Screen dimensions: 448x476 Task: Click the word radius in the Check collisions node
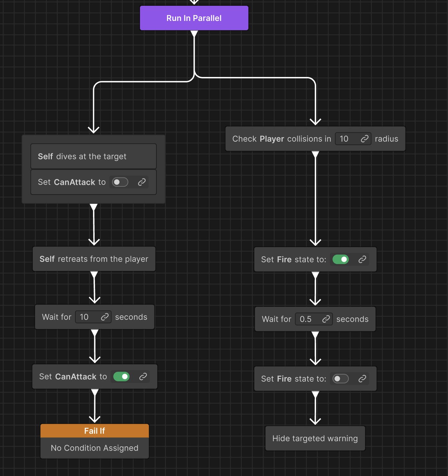[x=387, y=139]
